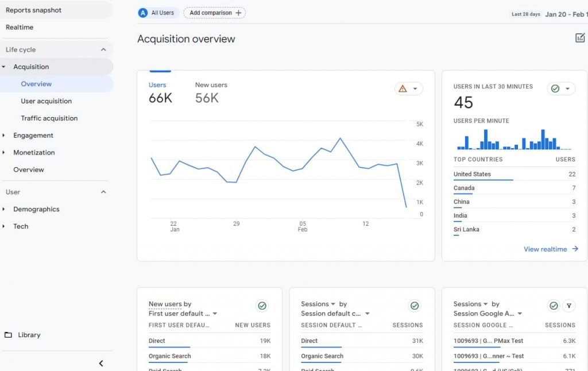
Task: Switch to the Traffic acquisition report
Action: click(49, 118)
